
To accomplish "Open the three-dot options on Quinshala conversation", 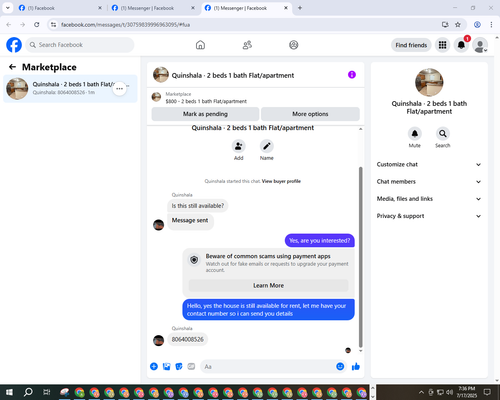I will coord(120,89).
